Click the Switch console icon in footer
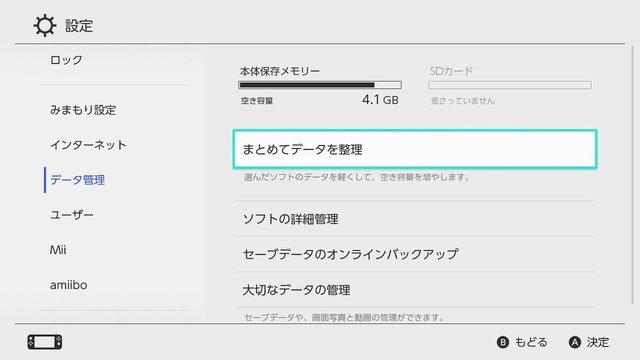The width and height of the screenshot is (640, 360). pyautogui.click(x=45, y=342)
